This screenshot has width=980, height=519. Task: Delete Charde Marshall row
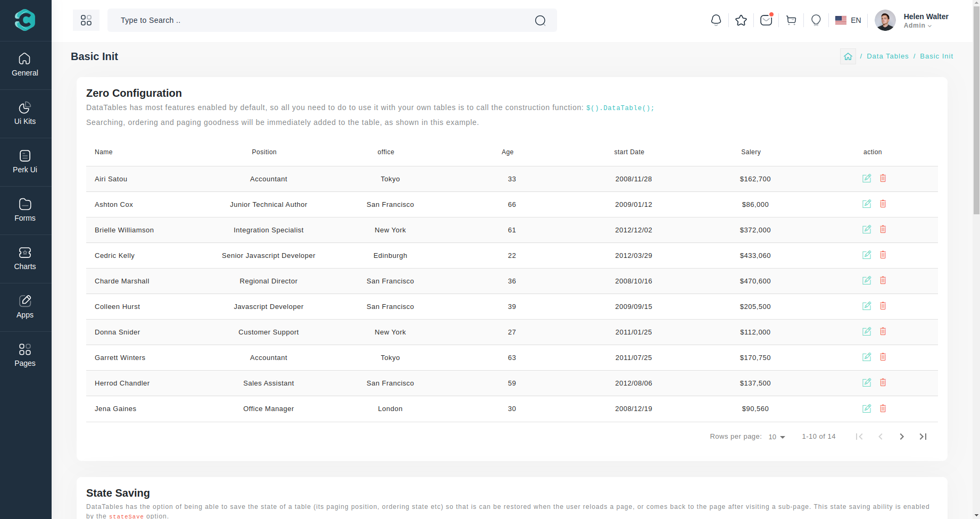[x=883, y=280]
